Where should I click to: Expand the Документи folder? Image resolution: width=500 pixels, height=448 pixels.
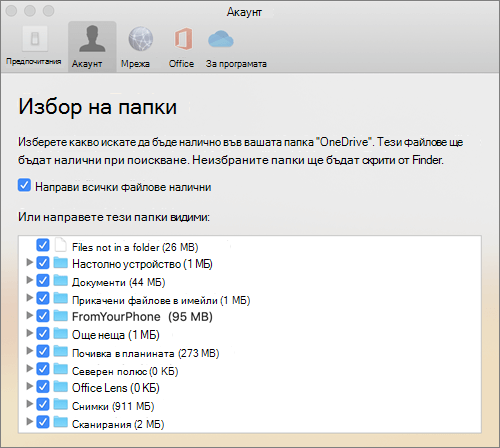click(29, 280)
